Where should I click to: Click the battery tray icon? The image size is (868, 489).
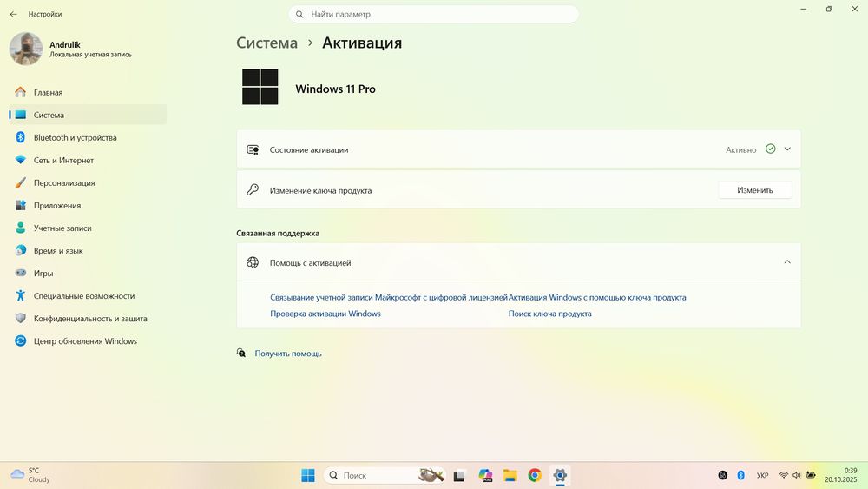coord(811,475)
